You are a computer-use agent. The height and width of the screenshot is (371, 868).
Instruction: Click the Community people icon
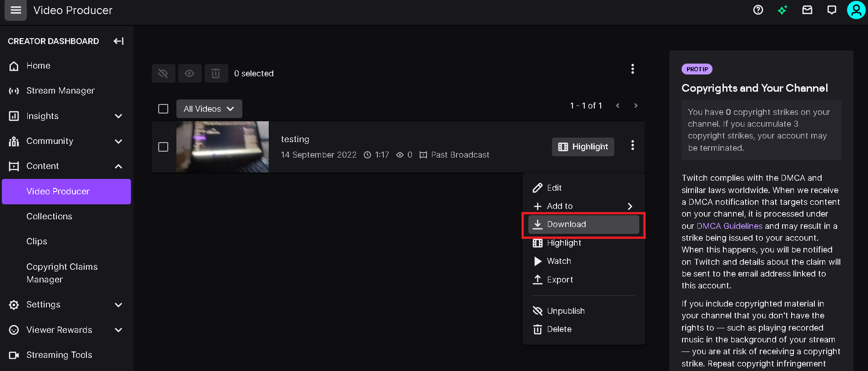click(x=14, y=141)
